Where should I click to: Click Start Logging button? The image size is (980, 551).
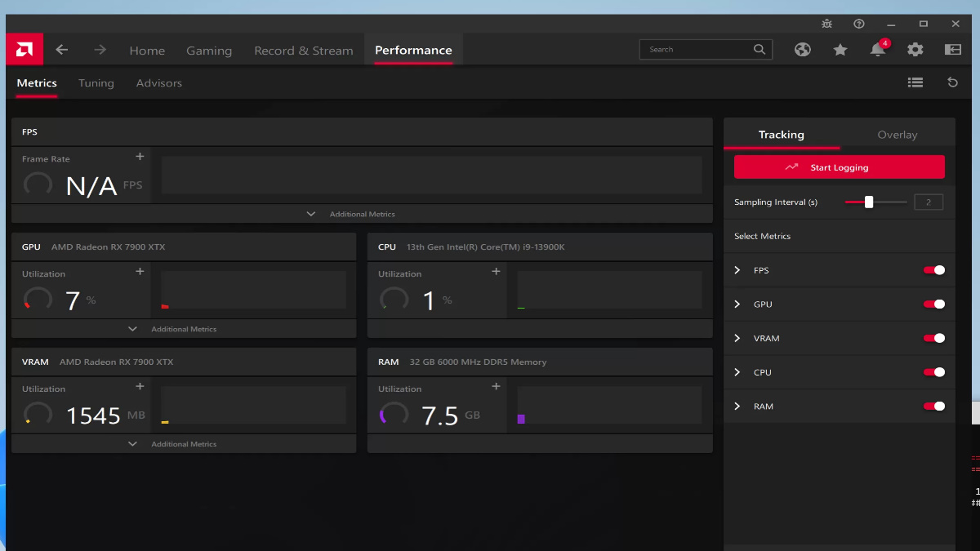[x=840, y=167]
